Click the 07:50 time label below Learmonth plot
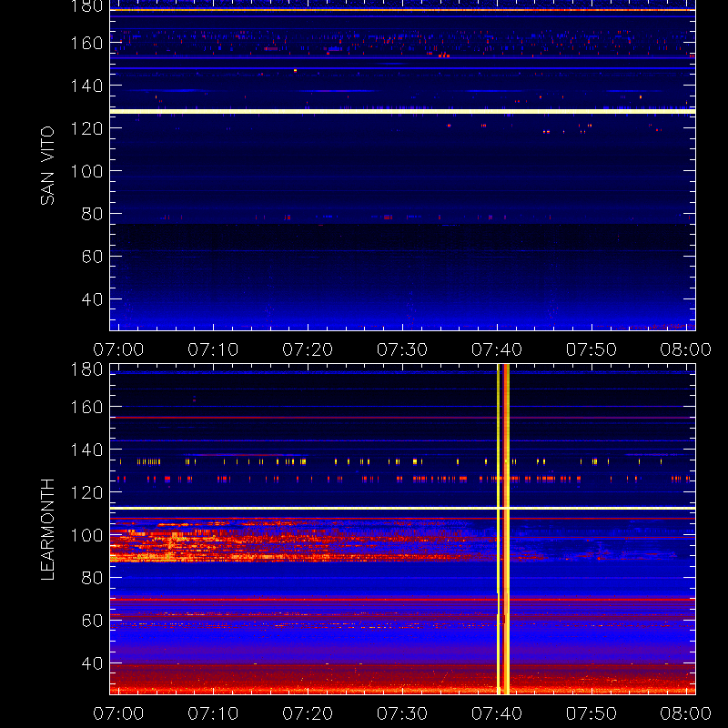This screenshot has height=728, width=728. pyautogui.click(x=591, y=713)
